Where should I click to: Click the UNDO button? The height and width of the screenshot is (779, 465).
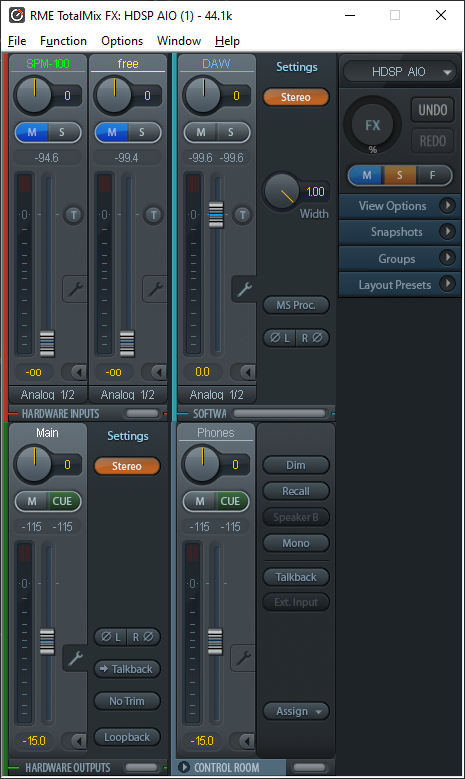pyautogui.click(x=433, y=110)
